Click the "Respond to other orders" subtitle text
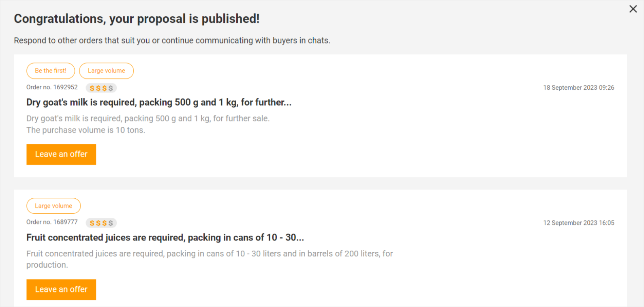The height and width of the screenshot is (307, 644). tap(172, 41)
